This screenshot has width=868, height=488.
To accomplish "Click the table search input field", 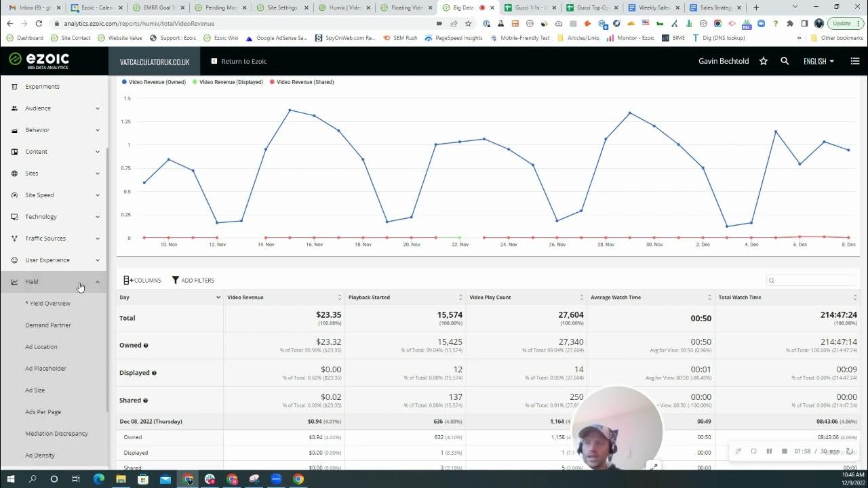I will click(x=810, y=280).
